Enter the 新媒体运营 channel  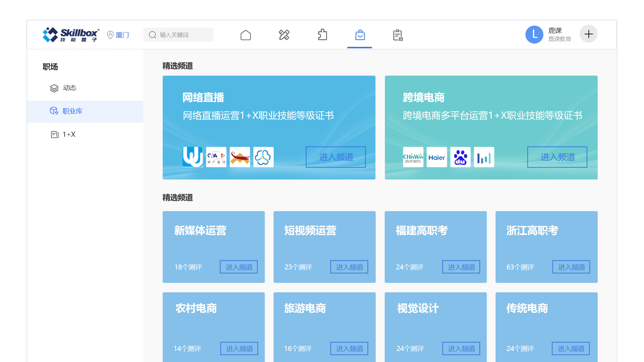[x=238, y=267]
